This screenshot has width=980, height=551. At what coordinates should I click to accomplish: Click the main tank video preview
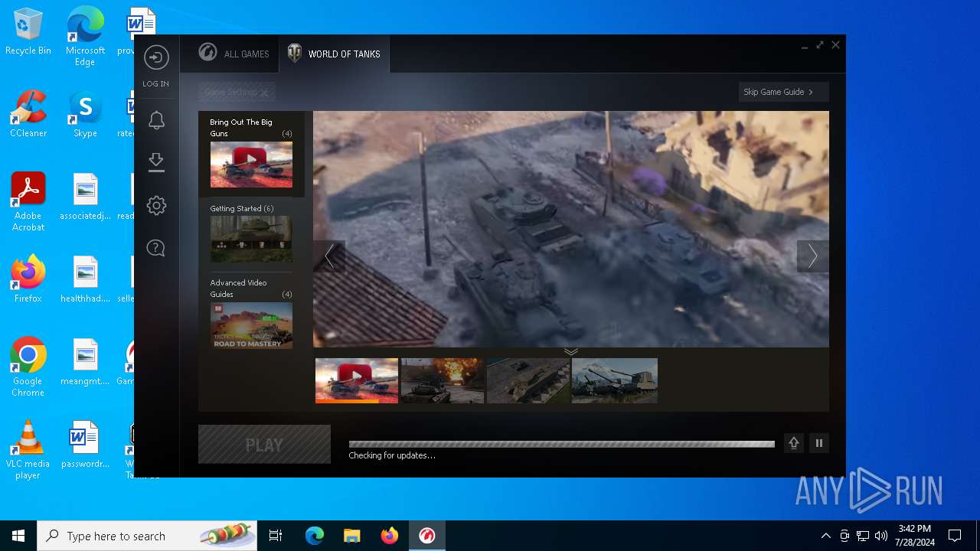[x=571, y=229]
